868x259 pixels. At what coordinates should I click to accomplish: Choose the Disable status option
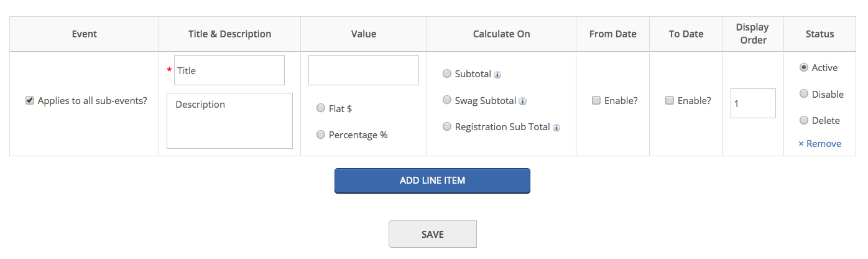[x=803, y=94]
